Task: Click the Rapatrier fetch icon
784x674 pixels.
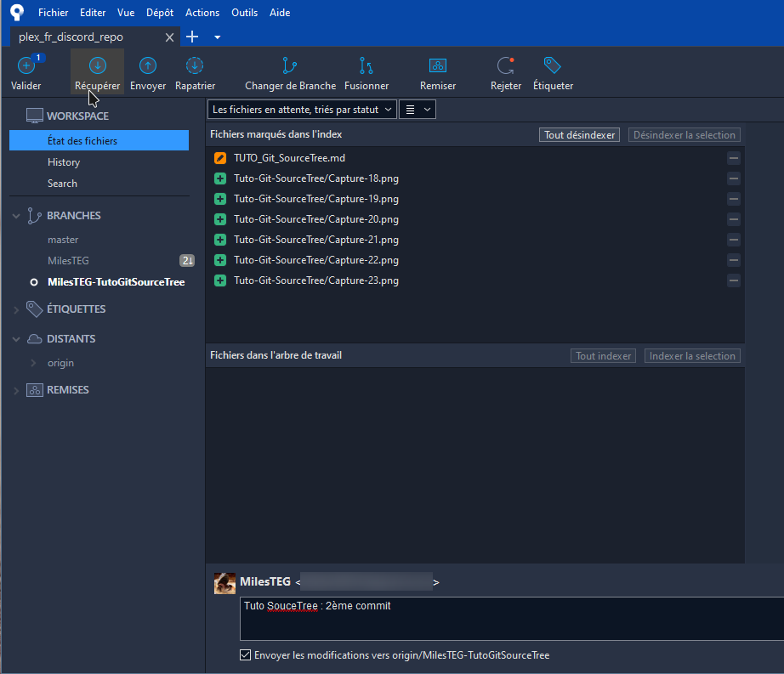Action: click(195, 65)
